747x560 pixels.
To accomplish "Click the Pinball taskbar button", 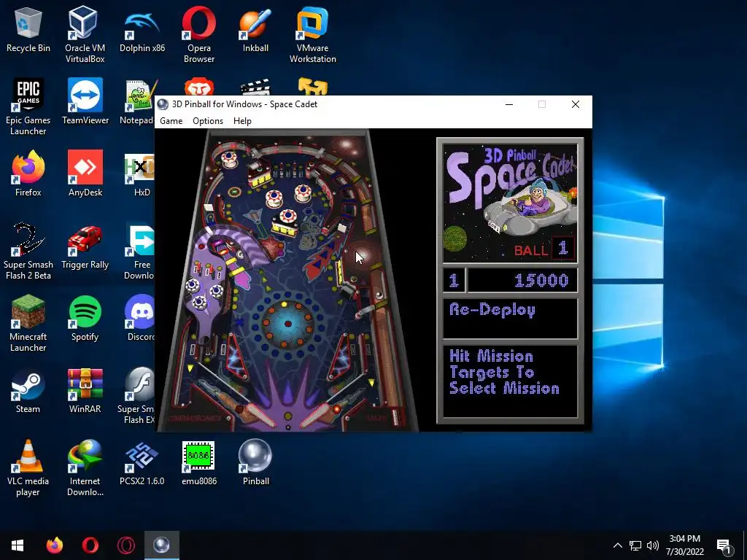I will click(161, 545).
